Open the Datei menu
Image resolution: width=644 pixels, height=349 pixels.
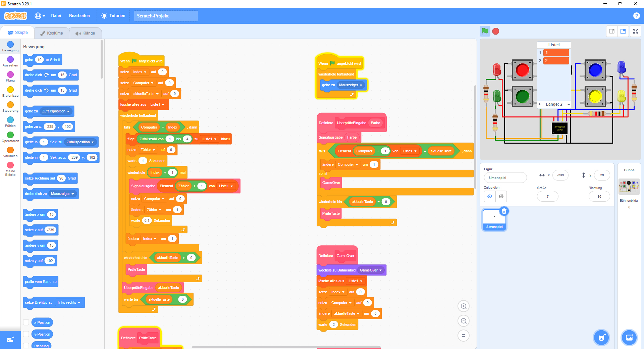pos(56,16)
